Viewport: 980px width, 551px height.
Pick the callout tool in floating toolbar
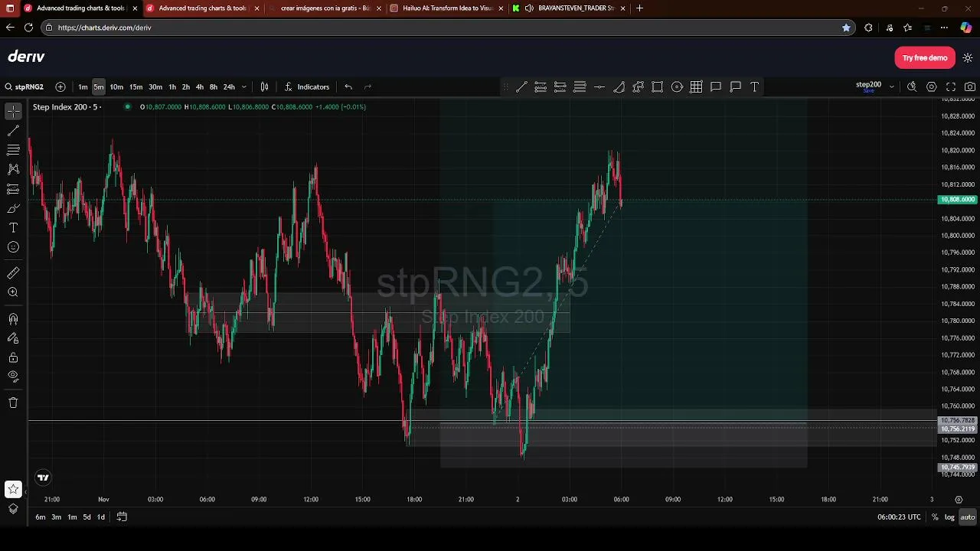[x=735, y=86]
